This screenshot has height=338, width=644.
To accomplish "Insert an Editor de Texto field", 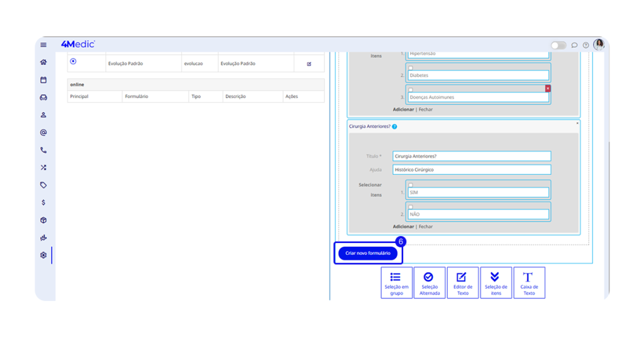I will (x=462, y=283).
